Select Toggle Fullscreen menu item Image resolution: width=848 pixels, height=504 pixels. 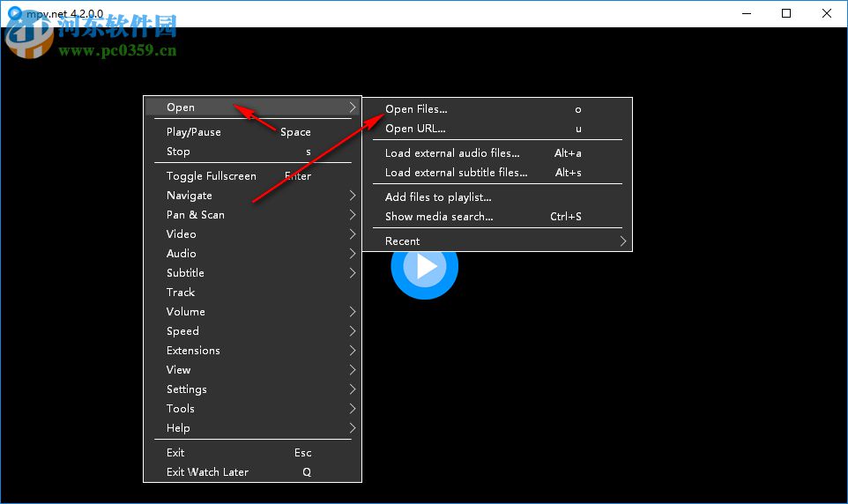[x=253, y=175]
